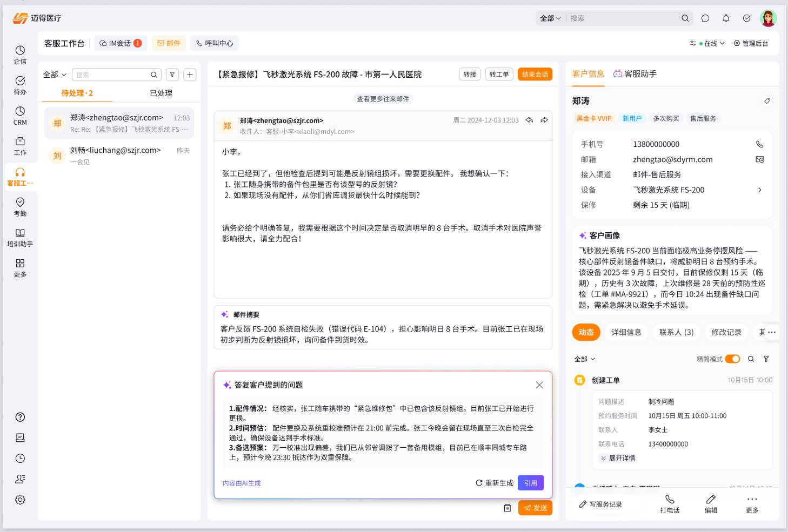Expand 展开详情 in the work order

click(x=618, y=459)
